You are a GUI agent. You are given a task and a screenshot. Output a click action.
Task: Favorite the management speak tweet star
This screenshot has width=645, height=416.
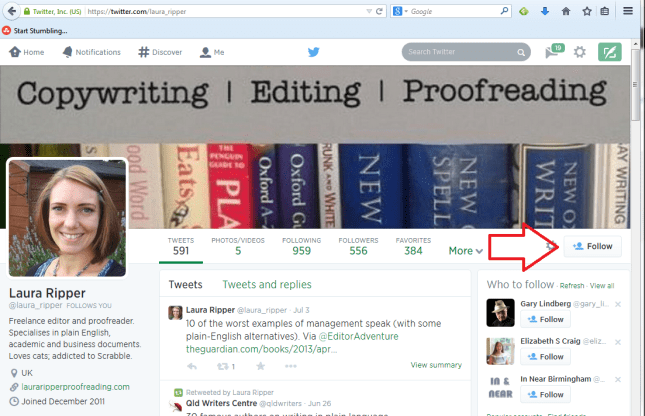point(260,366)
